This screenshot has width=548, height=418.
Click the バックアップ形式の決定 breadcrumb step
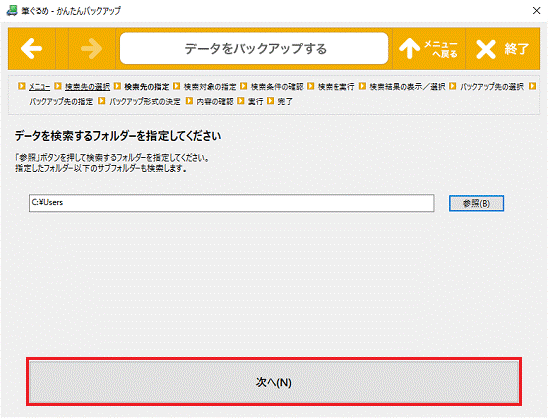[x=145, y=102]
